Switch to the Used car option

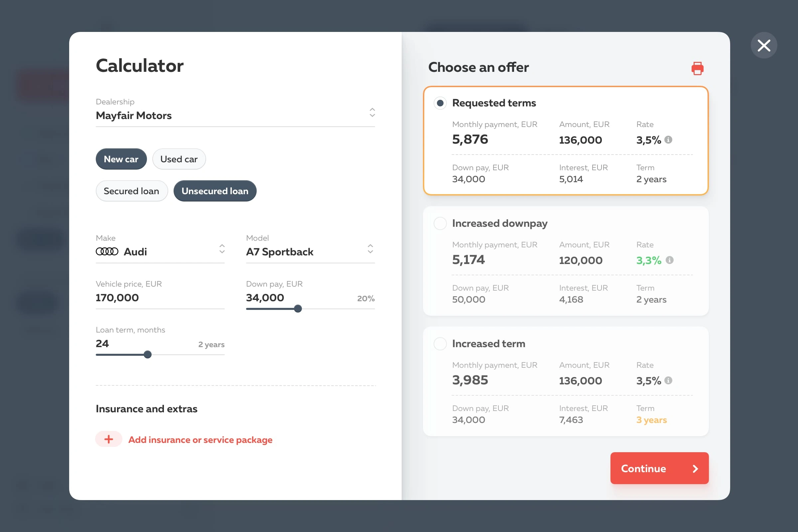click(x=179, y=159)
